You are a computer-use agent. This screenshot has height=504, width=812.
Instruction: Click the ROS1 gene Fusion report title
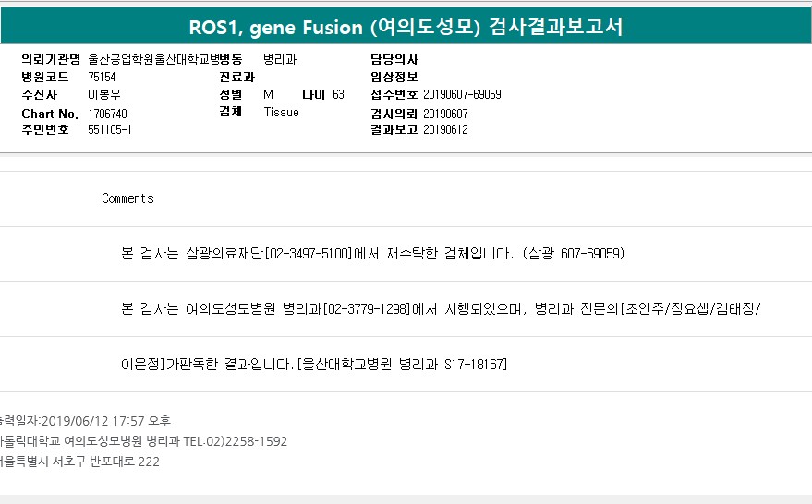pyautogui.click(x=406, y=27)
